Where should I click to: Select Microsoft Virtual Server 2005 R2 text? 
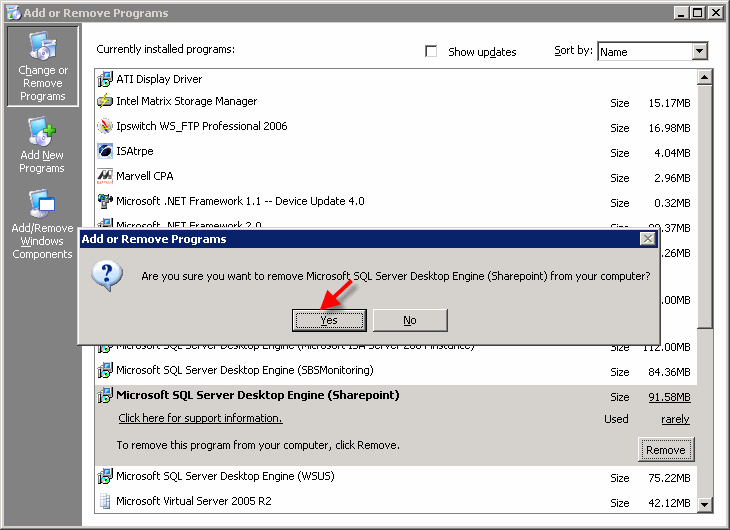[x=194, y=501]
